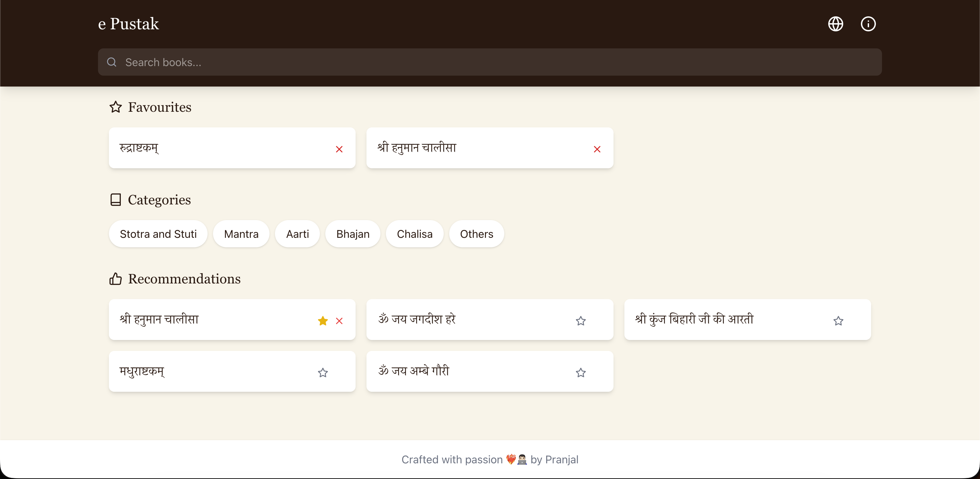Remove श्री हनुमान चालीसा from Favourites section
980x479 pixels.
597,149
